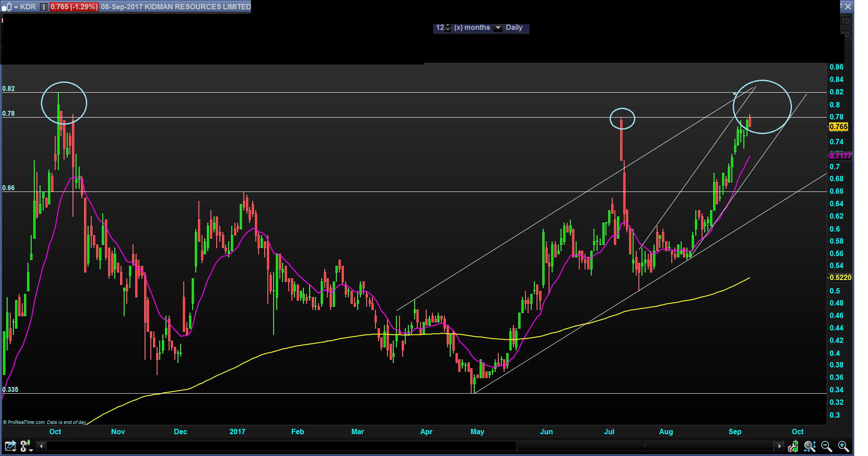
Task: Click the yellow 0.765 current price tag
Action: click(x=839, y=127)
